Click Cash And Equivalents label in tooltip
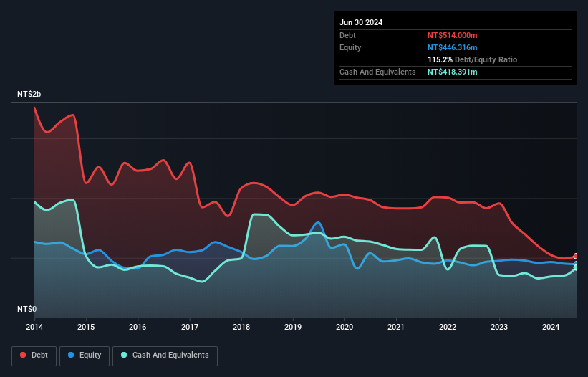 (377, 72)
